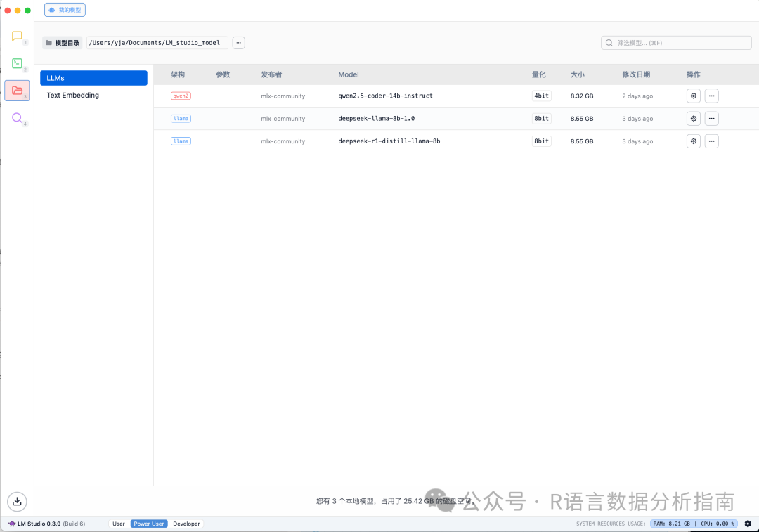Click the 2 days ago date

pos(637,96)
